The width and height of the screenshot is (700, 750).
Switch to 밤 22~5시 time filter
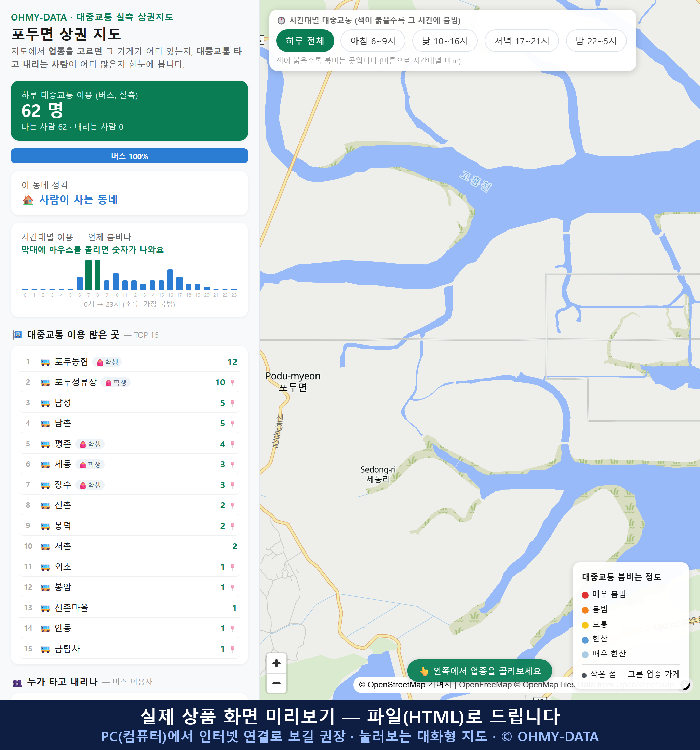[596, 41]
